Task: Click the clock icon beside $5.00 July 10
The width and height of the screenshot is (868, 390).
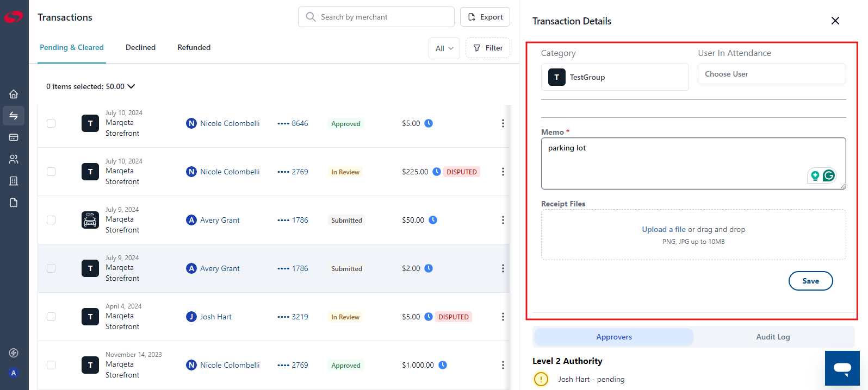Action: (429, 123)
